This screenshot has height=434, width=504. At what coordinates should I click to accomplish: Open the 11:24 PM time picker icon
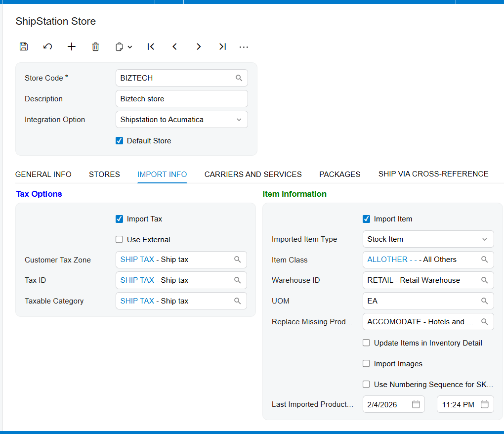click(x=485, y=404)
